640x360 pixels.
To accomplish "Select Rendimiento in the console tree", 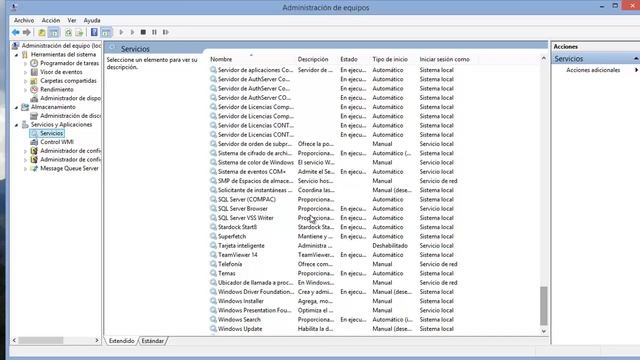I will [57, 89].
